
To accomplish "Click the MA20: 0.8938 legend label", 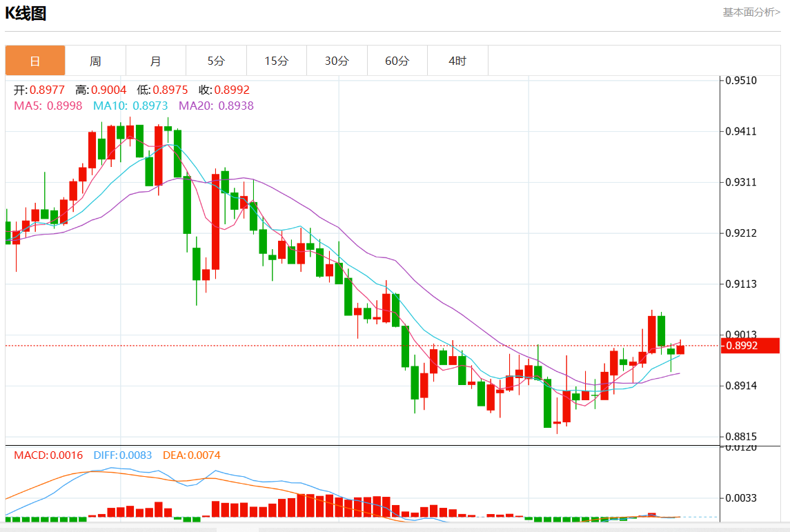I will [216, 106].
